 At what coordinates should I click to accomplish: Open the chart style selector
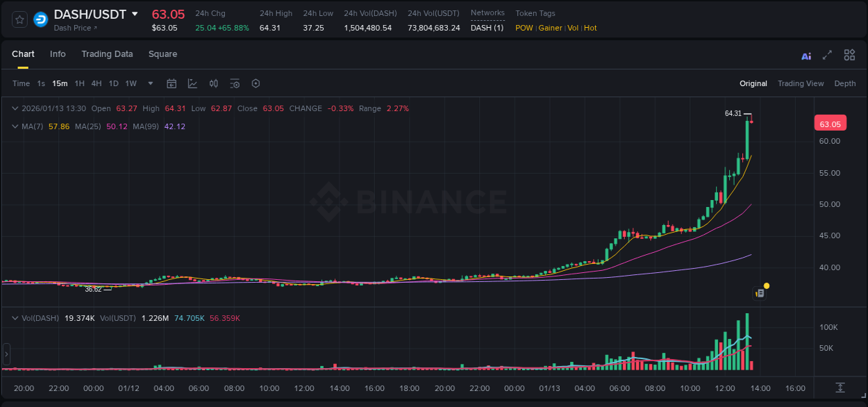192,83
